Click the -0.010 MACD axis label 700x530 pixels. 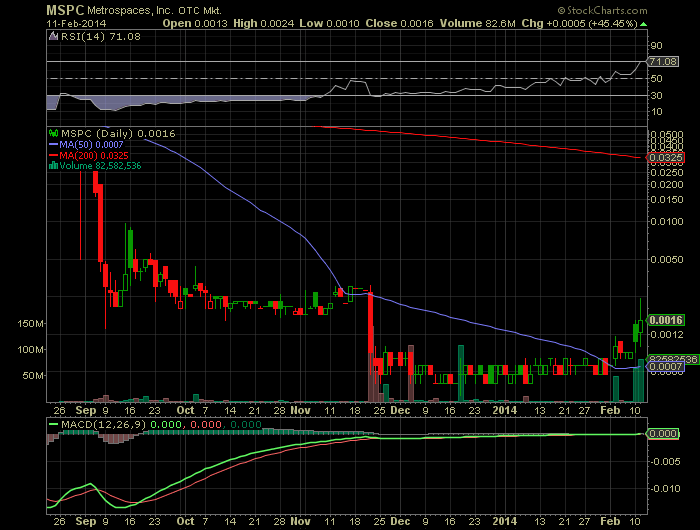[x=665, y=488]
